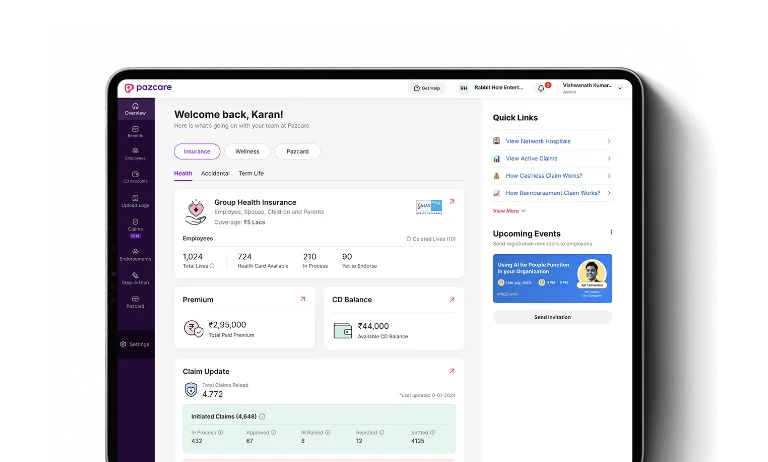
Task: Click the 1,024 Total Lives value
Action: pos(192,257)
